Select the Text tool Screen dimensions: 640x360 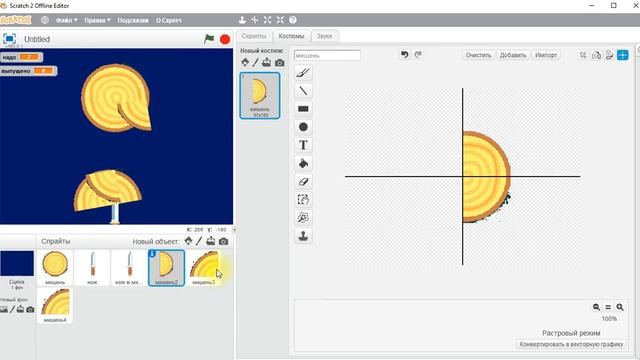click(x=303, y=145)
